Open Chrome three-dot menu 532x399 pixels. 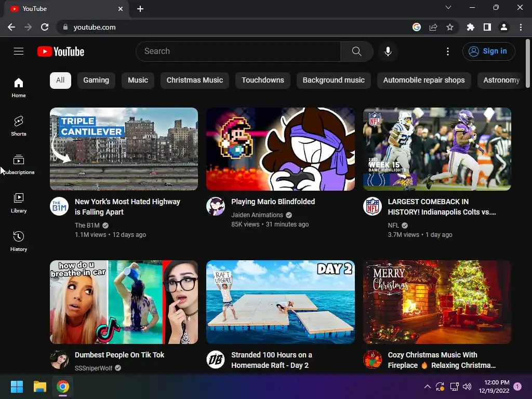coord(521,27)
